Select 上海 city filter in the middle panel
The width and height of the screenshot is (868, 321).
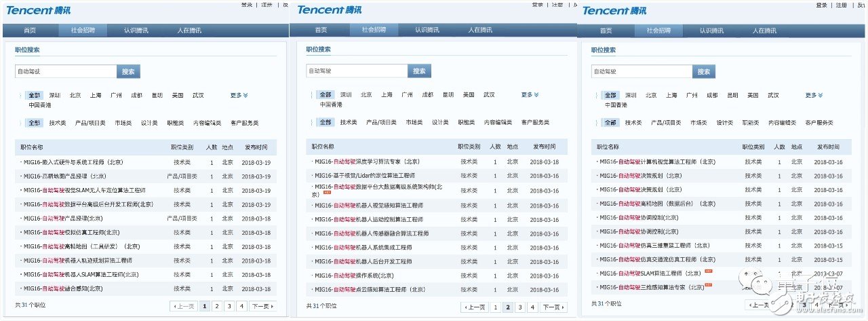[387, 95]
